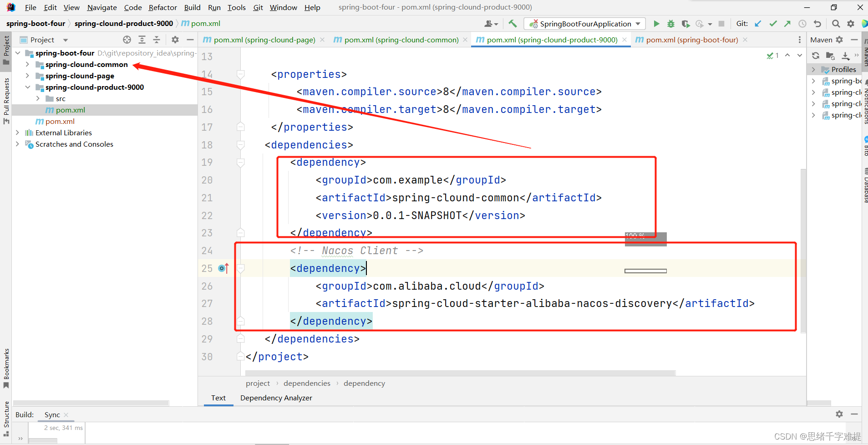Open Dependency Analyzer editor tab
Image resolution: width=868 pixels, height=445 pixels.
click(x=276, y=398)
